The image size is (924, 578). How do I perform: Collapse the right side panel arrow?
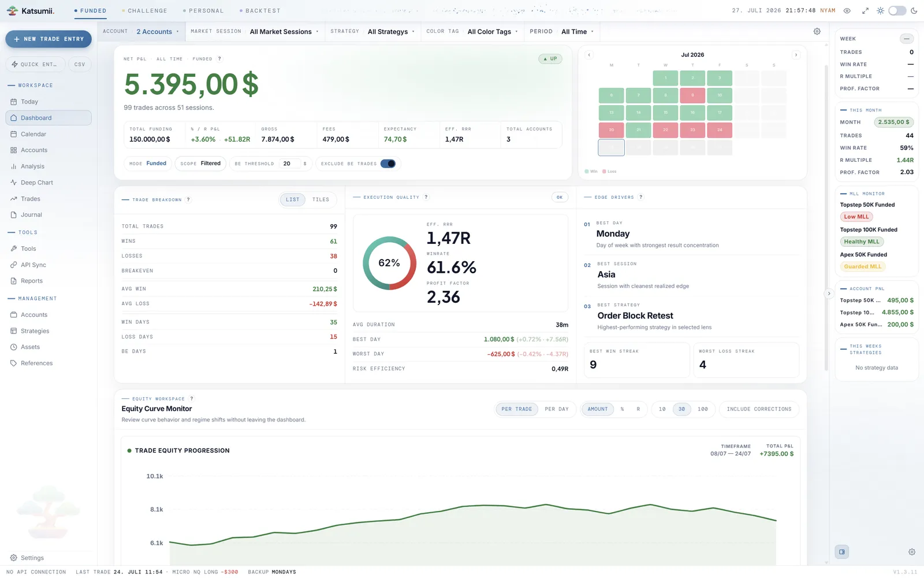[x=829, y=294]
